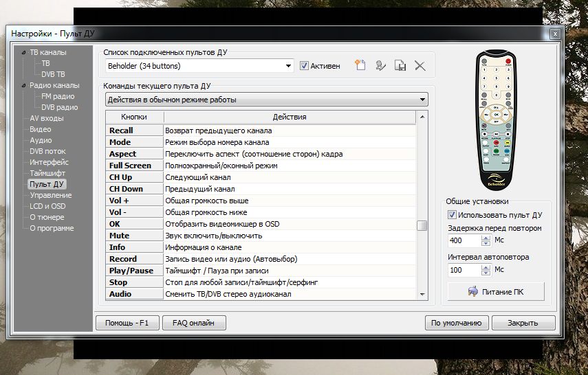
Task: Click the add new remote icon
Action: (x=359, y=66)
